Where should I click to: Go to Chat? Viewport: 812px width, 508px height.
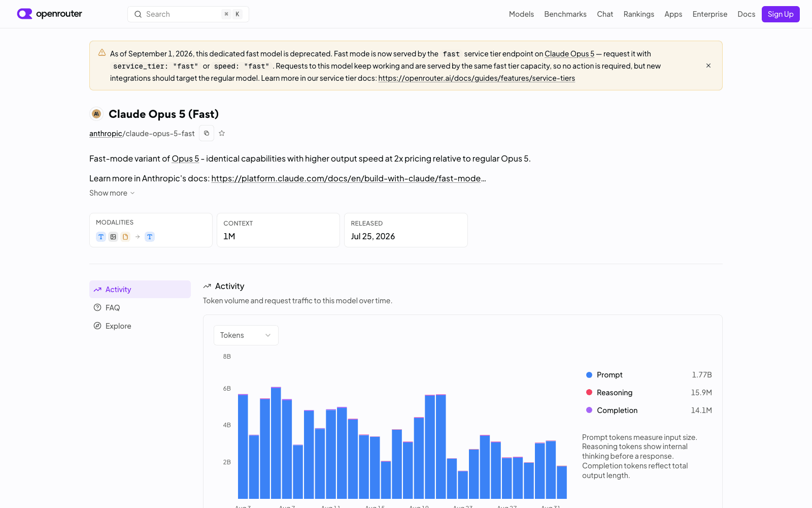[605, 14]
